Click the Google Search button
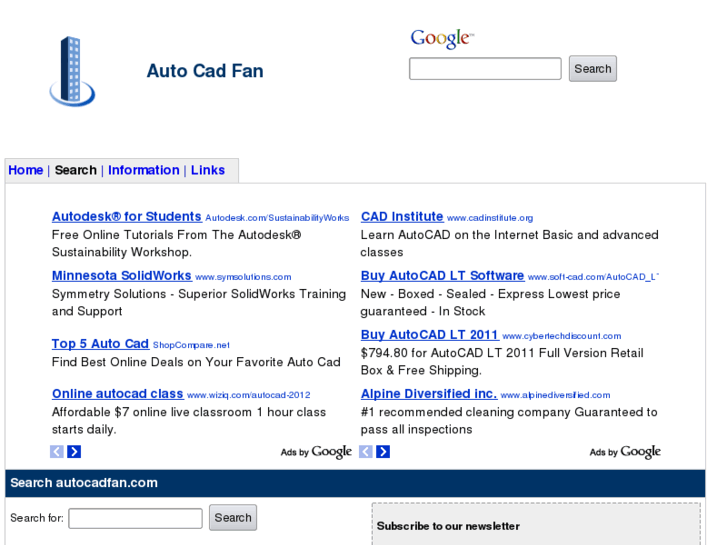 593,69
